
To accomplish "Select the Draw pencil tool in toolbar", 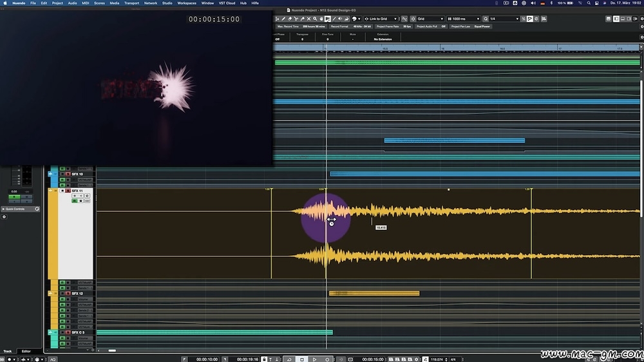I will tap(283, 19).
